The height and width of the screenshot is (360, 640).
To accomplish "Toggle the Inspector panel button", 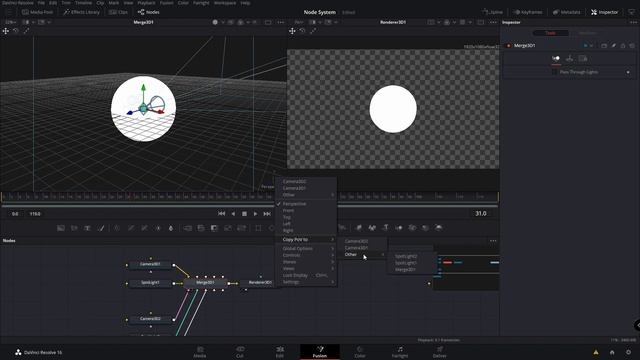I will point(604,12).
